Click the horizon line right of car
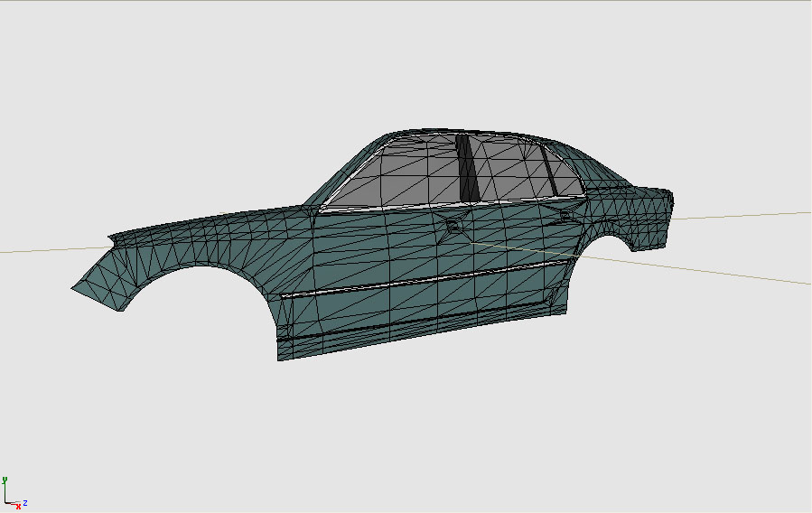812x513 pixels. point(750,215)
